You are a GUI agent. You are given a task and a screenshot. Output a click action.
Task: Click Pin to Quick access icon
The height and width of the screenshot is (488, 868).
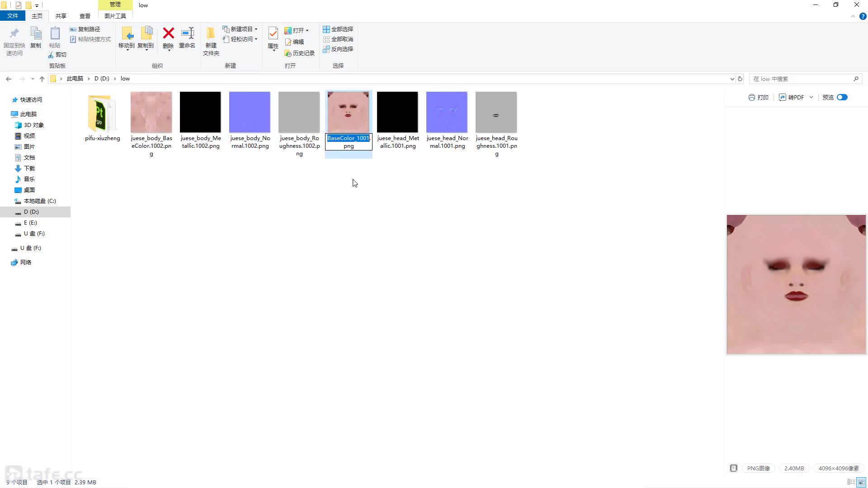pos(14,33)
